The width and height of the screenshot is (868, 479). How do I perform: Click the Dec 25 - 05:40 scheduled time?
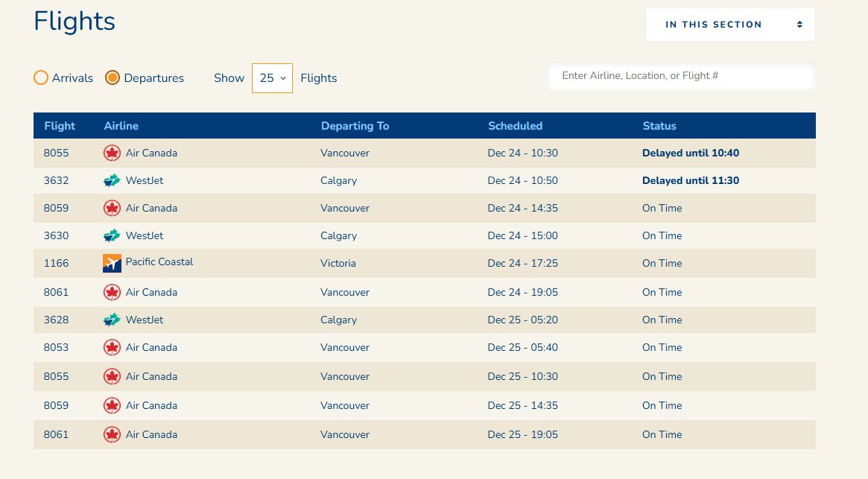(522, 348)
